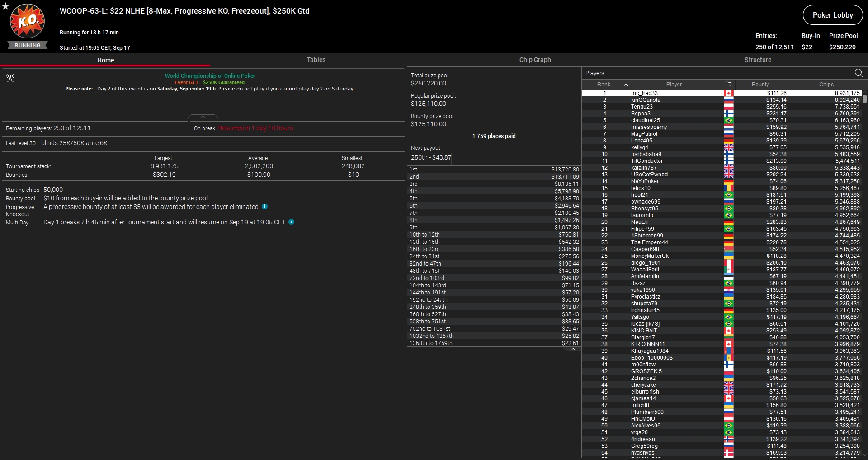
Task: Open the Tables tab
Action: point(316,60)
